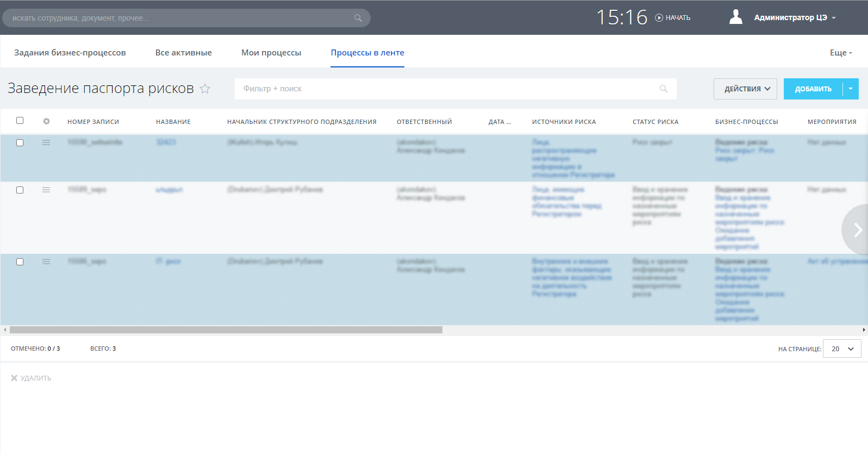Screen dimensions: 868x454
Task: Click the horizontal scrollbar under the table
Action: pyautogui.click(x=226, y=330)
